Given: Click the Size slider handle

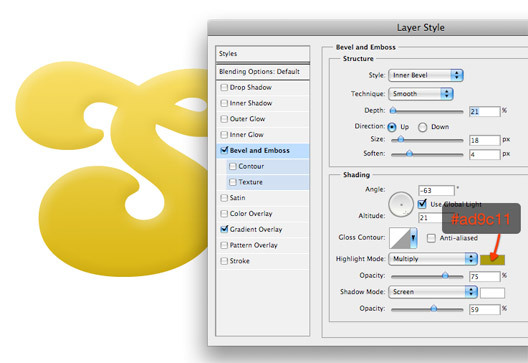Looking at the screenshot, I should [401, 139].
